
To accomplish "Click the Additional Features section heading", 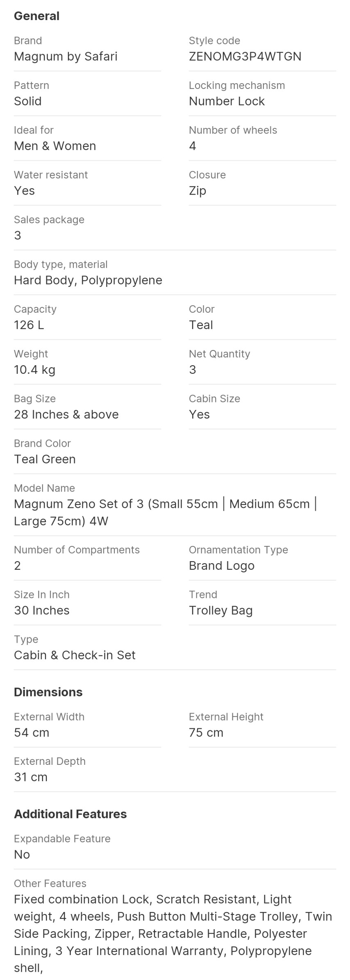I will (70, 814).
